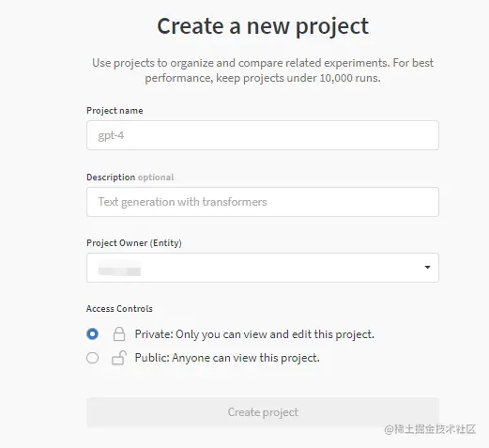
Task: Click the Project name input field
Action: (263, 135)
